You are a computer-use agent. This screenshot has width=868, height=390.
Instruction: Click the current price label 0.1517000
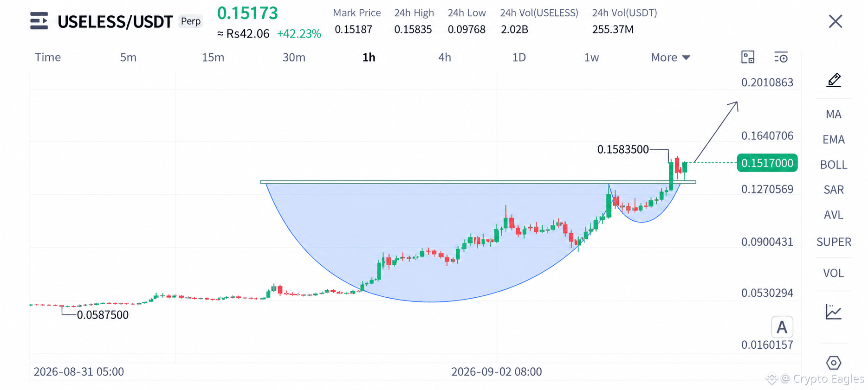767,163
